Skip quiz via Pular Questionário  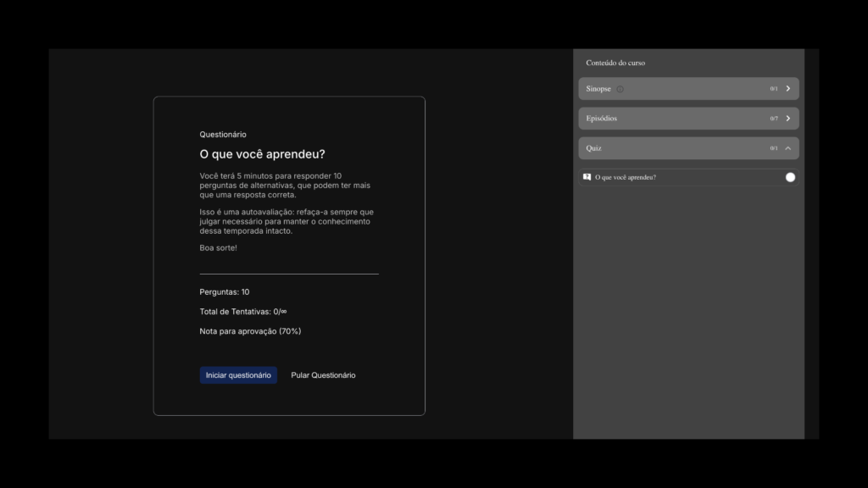323,375
